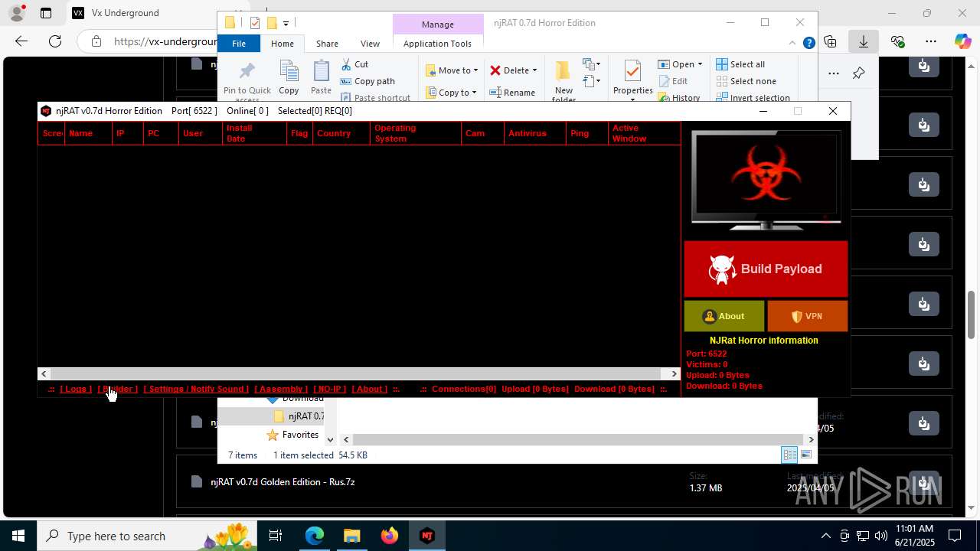Click the Windows Start button

[18, 536]
